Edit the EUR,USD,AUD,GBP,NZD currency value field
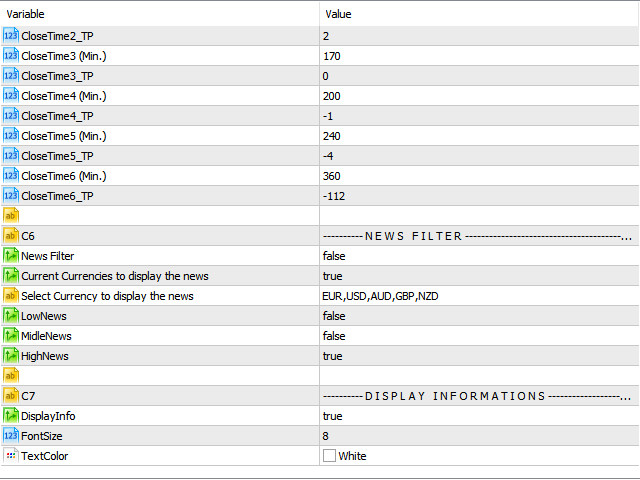This screenshot has width=640, height=480. (380, 296)
